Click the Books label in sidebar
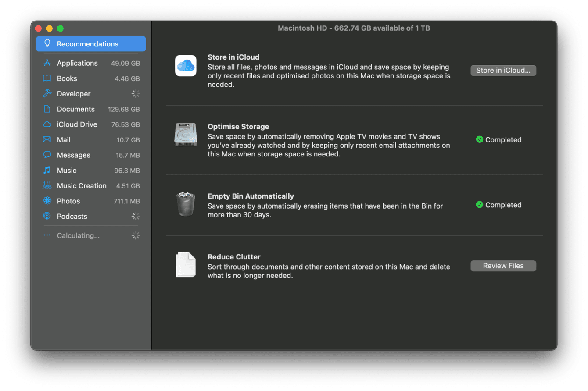Screen dimensions: 588x391 tap(67, 78)
